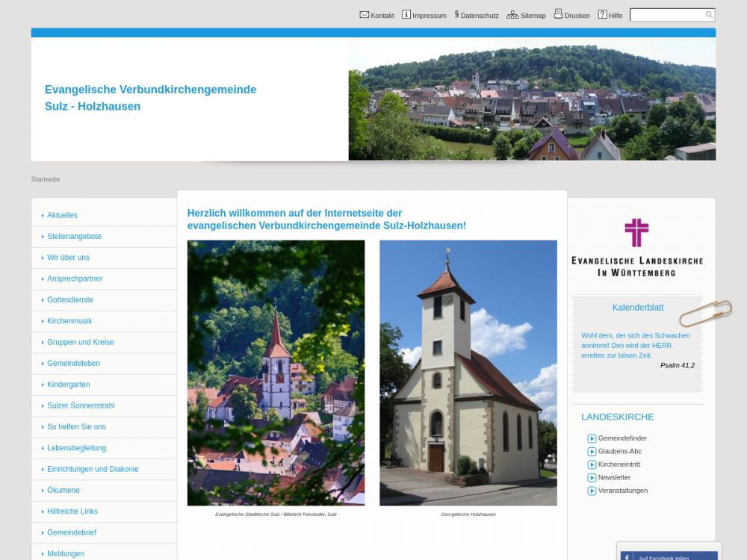Expand the Aktuelles sidebar item
The height and width of the screenshot is (560, 747).
(62, 215)
